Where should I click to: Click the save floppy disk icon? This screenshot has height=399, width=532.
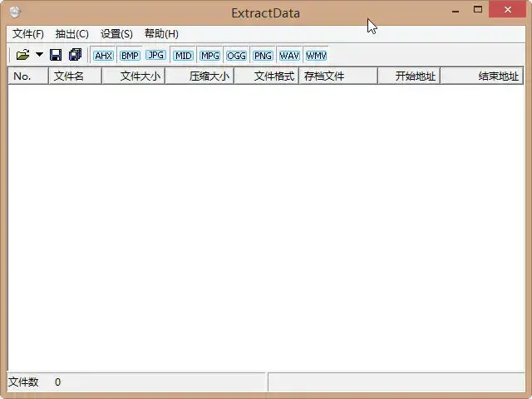point(56,55)
